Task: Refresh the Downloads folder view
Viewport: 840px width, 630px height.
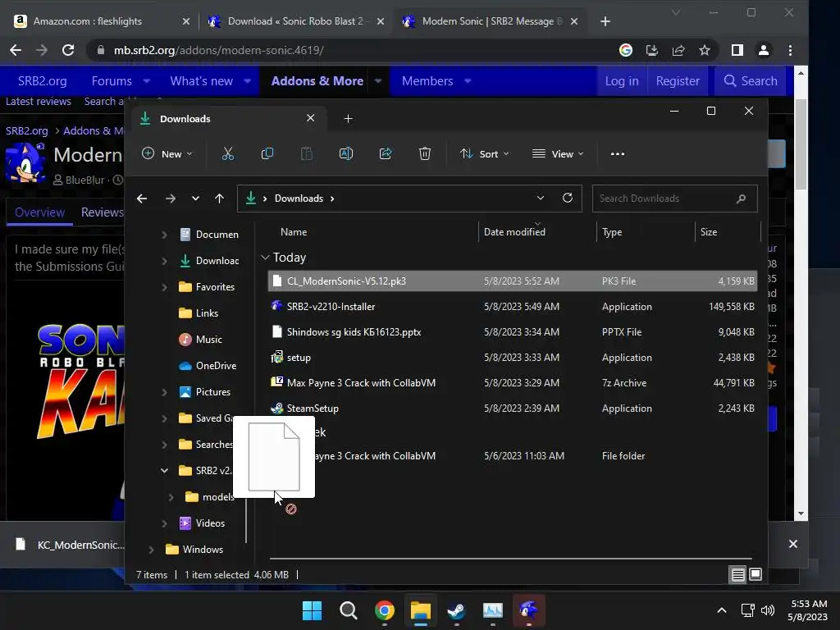Action: pyautogui.click(x=568, y=199)
